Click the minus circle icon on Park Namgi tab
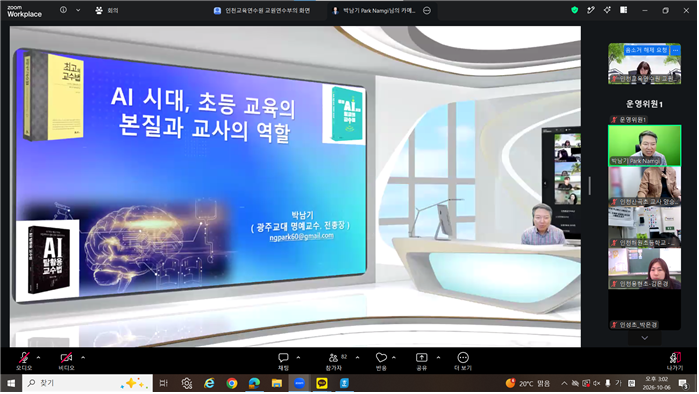This screenshot has width=699, height=394. point(427,10)
